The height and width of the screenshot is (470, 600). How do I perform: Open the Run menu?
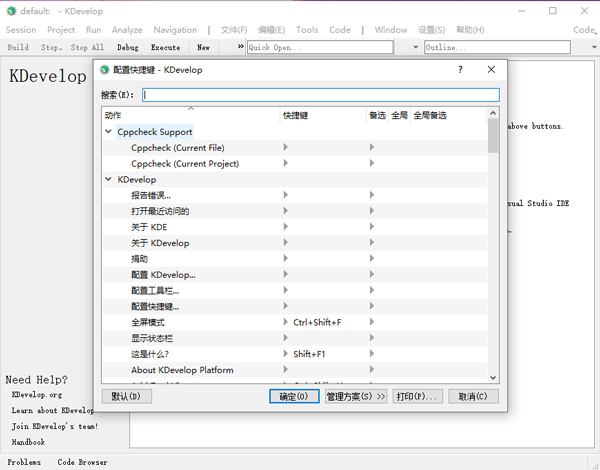[x=93, y=30]
